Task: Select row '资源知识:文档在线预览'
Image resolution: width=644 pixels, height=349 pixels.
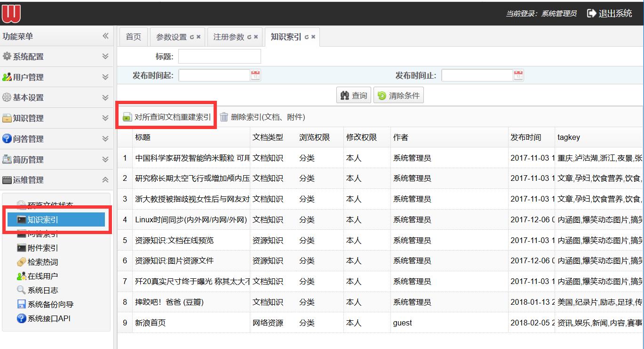Action: point(380,240)
